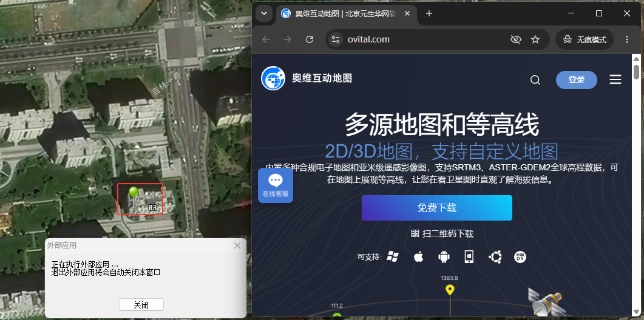Click the browser back arrow
Viewport: 644px width, 320px height.
(x=266, y=39)
